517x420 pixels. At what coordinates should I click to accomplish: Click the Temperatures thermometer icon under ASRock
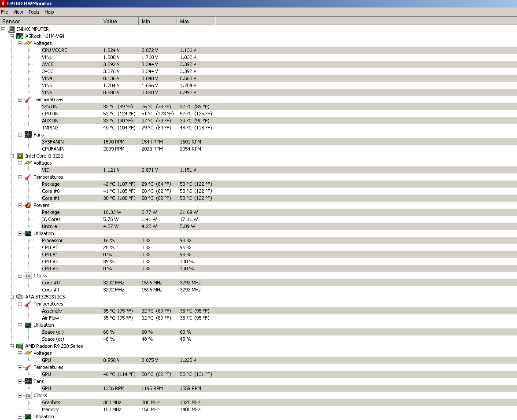coord(28,99)
